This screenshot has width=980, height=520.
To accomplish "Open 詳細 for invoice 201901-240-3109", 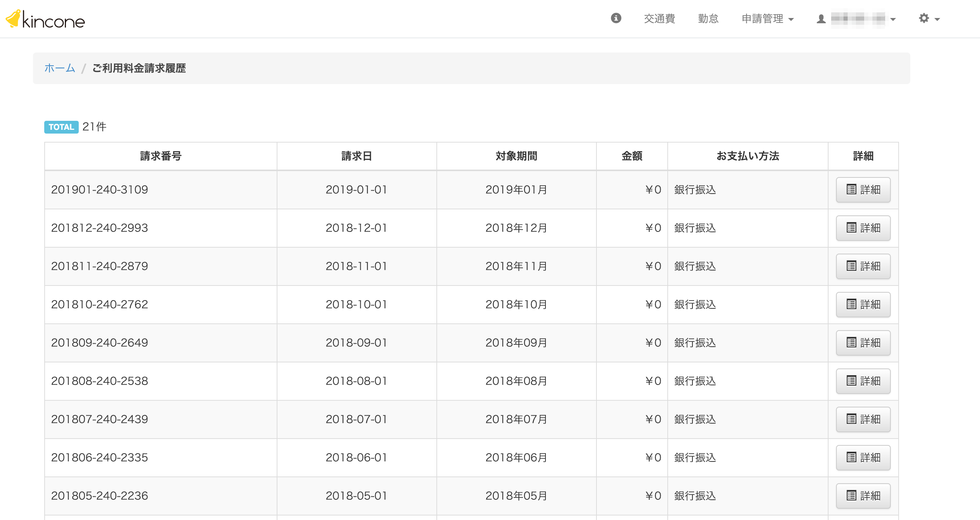I will (863, 189).
